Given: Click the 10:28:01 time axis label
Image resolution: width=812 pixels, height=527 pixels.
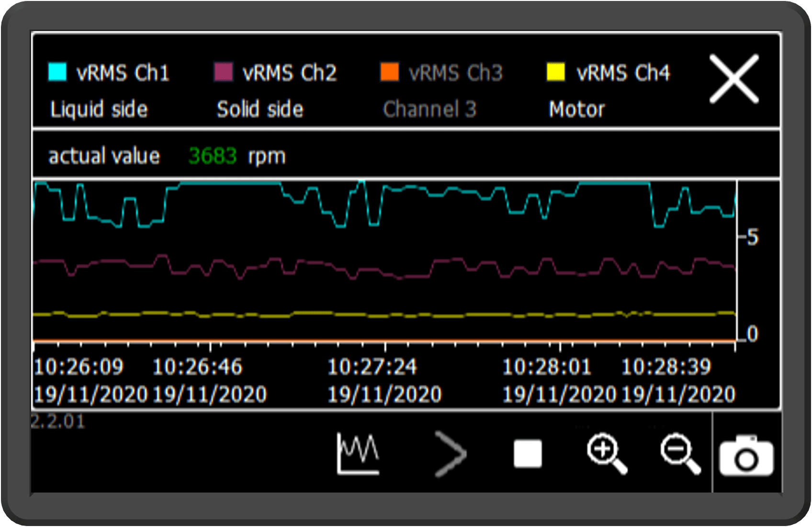Looking at the screenshot, I should (547, 367).
